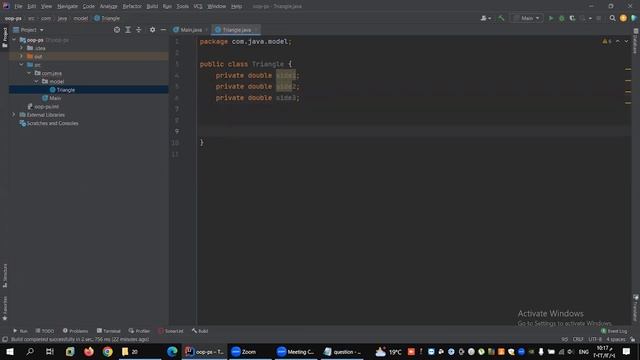The height and width of the screenshot is (360, 640).
Task: Open the Windows Start menu
Action: [10, 351]
